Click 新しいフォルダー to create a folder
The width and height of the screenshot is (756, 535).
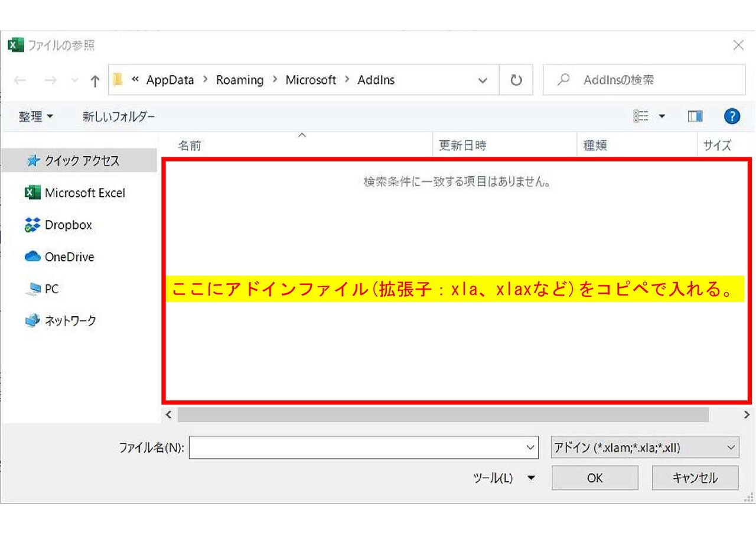coord(118,116)
